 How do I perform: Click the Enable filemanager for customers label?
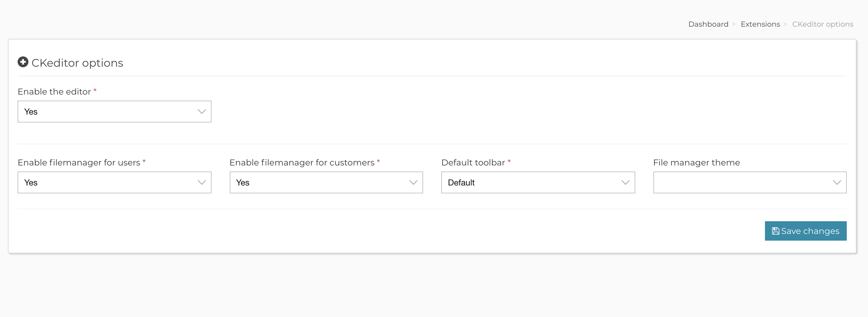tap(302, 163)
